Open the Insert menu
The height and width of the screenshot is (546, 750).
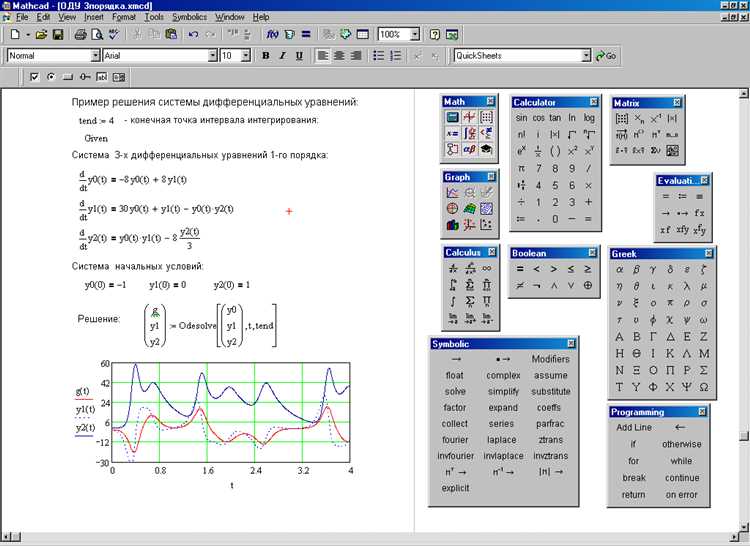94,17
